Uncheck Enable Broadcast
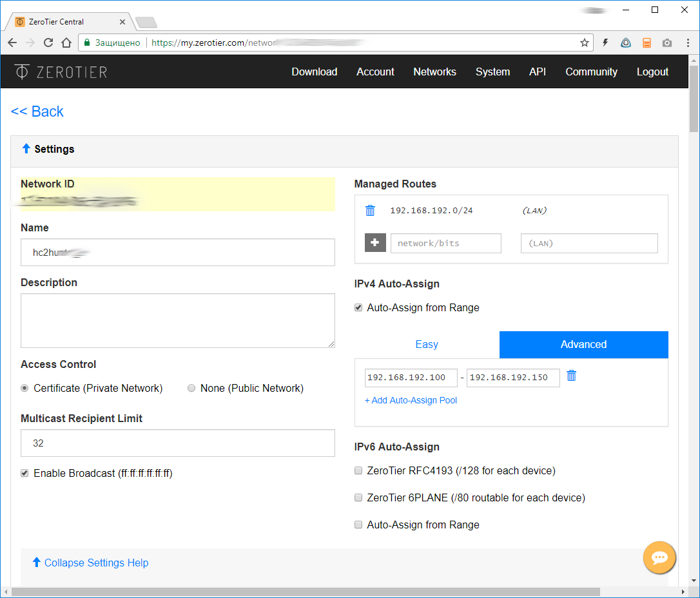Screen dimensions: 700x598 pos(24,472)
